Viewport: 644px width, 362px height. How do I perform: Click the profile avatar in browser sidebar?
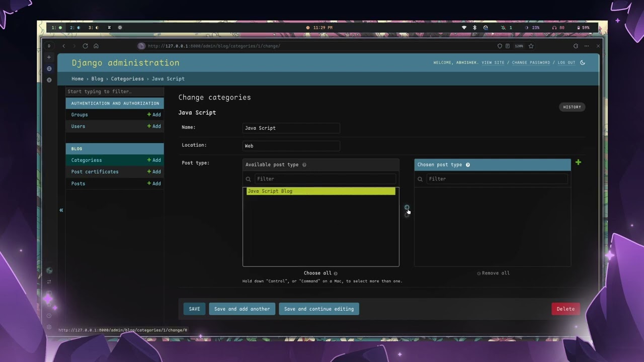pyautogui.click(x=49, y=270)
